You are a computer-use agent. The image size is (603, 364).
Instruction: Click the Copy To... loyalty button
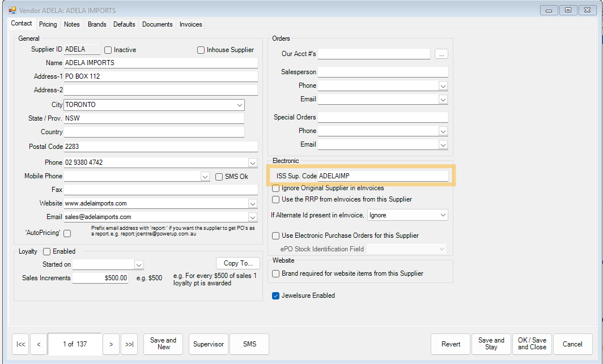(x=237, y=263)
